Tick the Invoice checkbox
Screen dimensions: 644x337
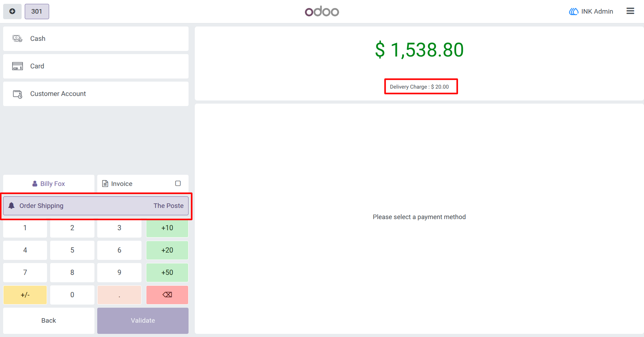[x=178, y=184]
